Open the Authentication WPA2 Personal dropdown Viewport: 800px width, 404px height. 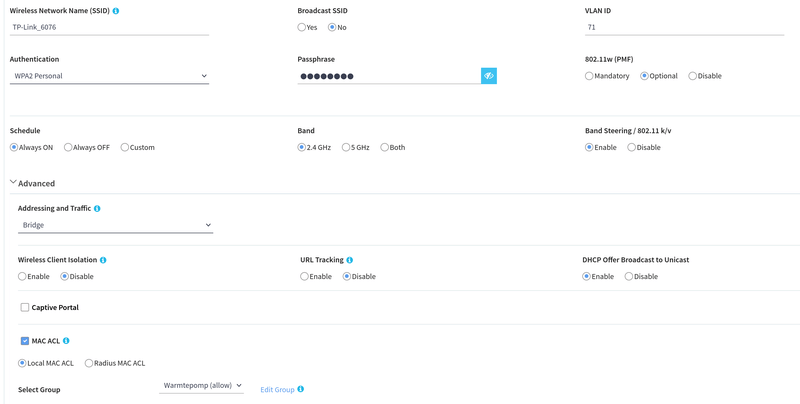(109, 76)
